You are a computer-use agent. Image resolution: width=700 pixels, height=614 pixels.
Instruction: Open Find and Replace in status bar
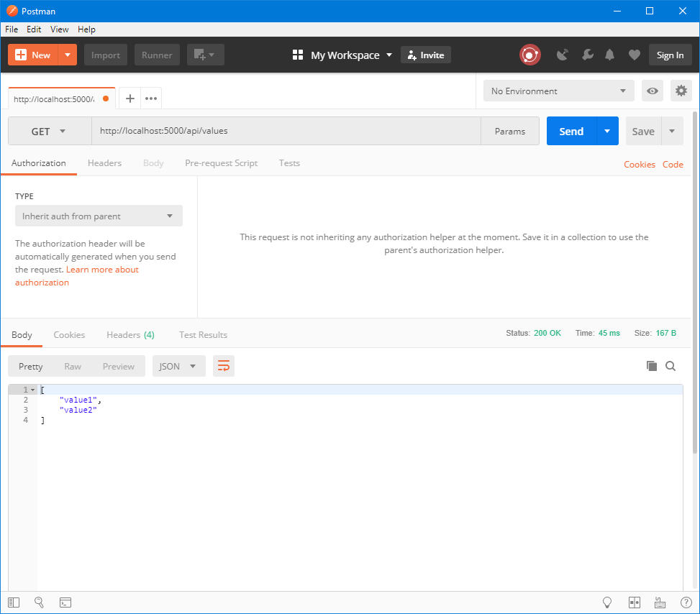pos(40,602)
